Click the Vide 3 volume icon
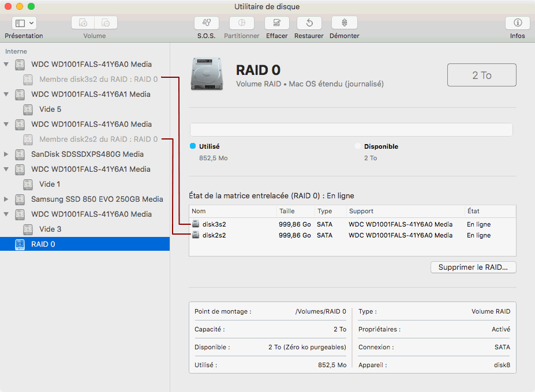 [28, 229]
